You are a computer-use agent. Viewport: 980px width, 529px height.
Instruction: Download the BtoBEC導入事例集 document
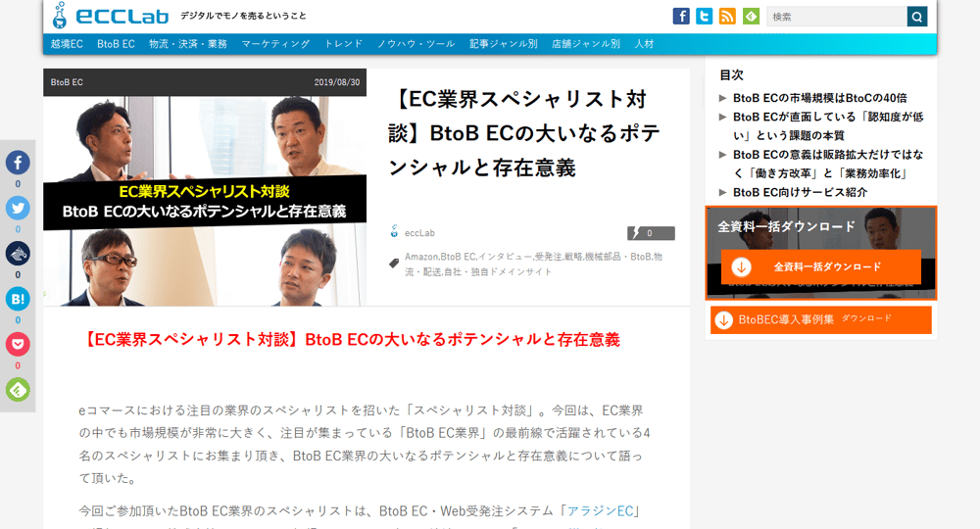(821, 319)
